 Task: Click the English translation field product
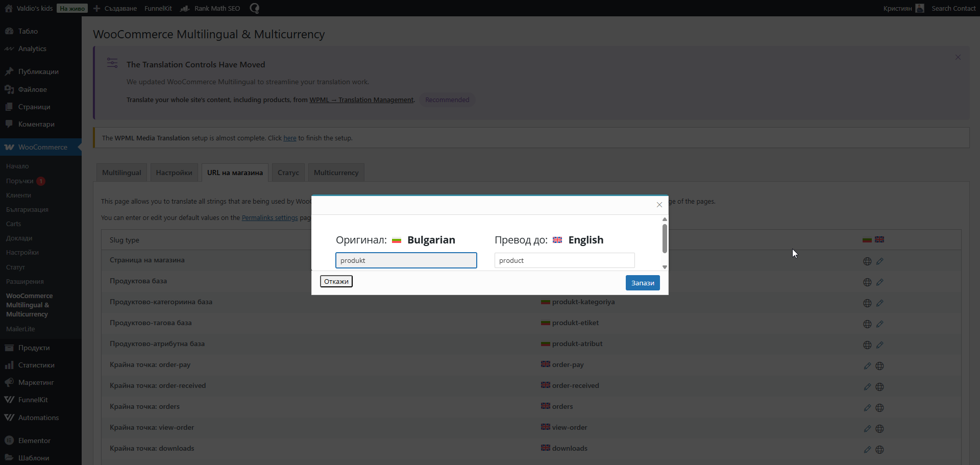coord(565,260)
